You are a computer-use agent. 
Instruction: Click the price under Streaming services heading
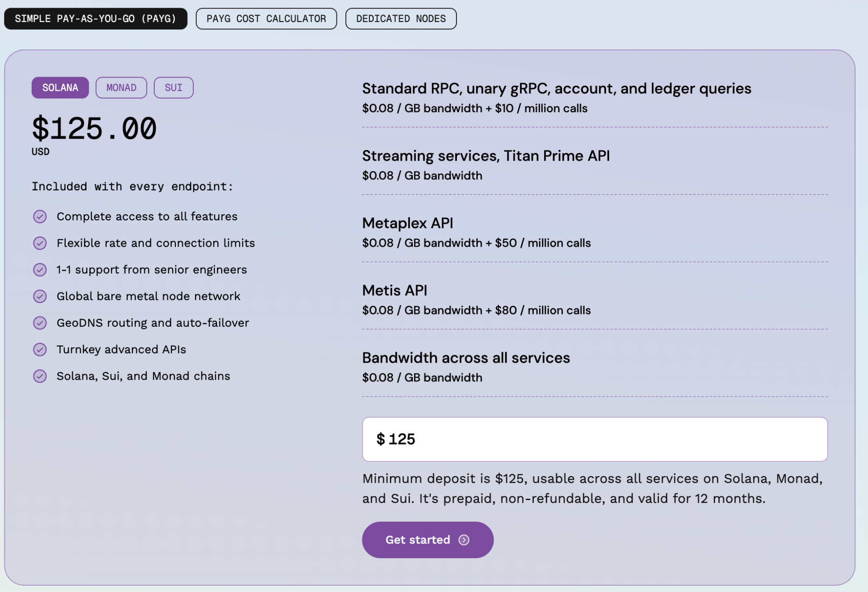tap(422, 176)
